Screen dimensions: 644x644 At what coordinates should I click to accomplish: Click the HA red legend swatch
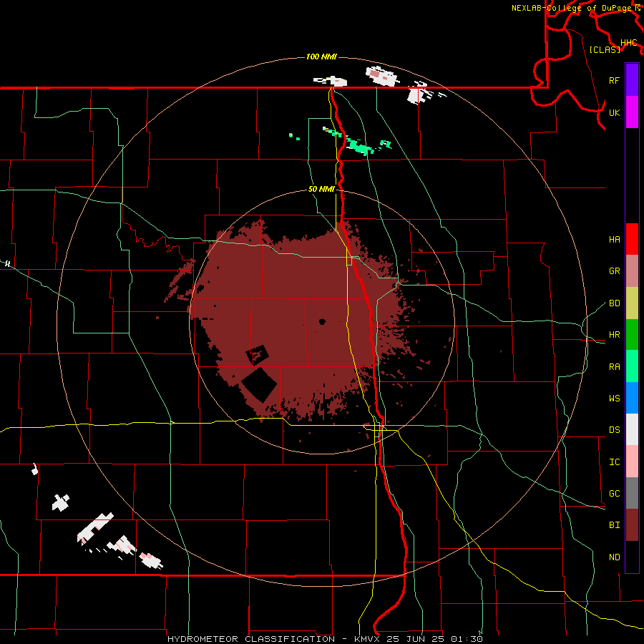point(632,239)
